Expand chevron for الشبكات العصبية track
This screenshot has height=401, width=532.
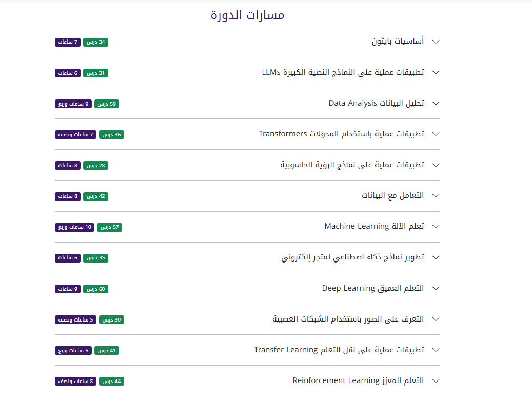pyautogui.click(x=436, y=319)
